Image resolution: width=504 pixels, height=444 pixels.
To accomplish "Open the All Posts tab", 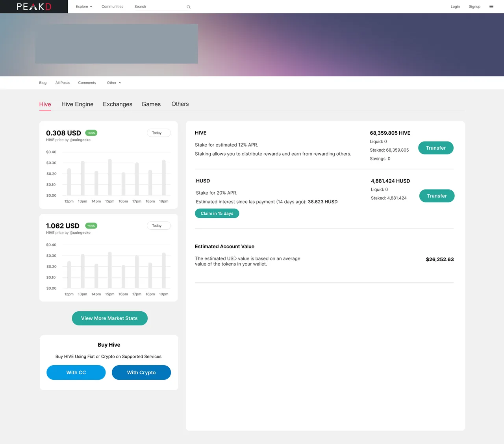I will pyautogui.click(x=63, y=83).
